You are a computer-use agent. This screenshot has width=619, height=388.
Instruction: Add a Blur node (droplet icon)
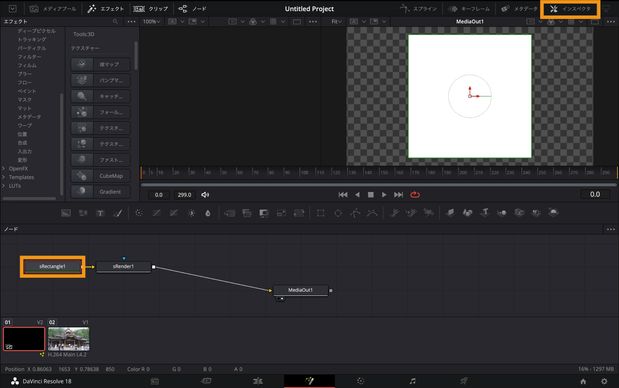click(208, 213)
